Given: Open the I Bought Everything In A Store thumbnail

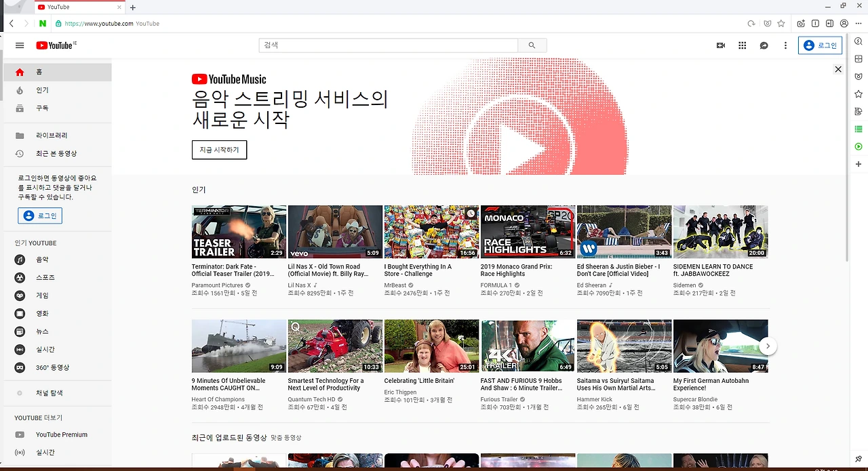Looking at the screenshot, I should (431, 232).
